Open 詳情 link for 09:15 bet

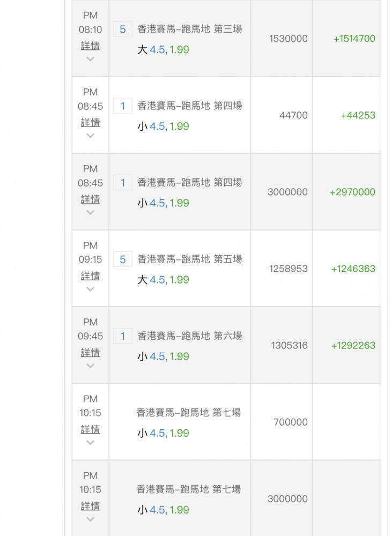point(90,276)
